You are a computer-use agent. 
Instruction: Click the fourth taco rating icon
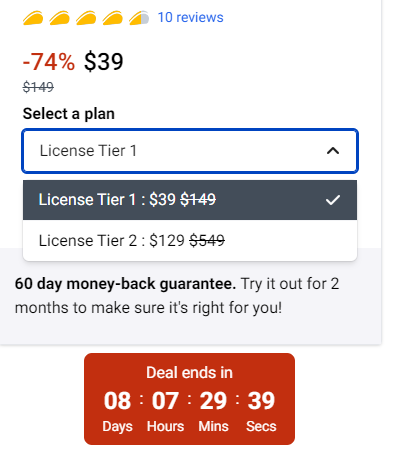click(x=112, y=18)
